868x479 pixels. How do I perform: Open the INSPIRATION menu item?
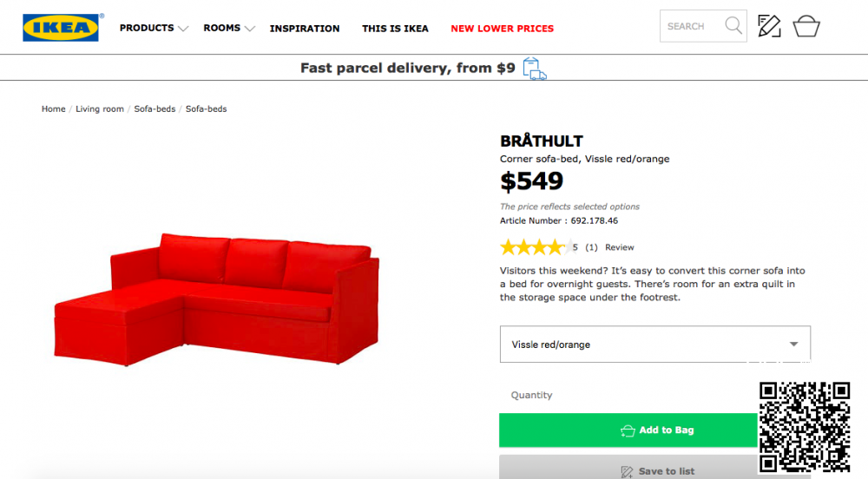[305, 29]
